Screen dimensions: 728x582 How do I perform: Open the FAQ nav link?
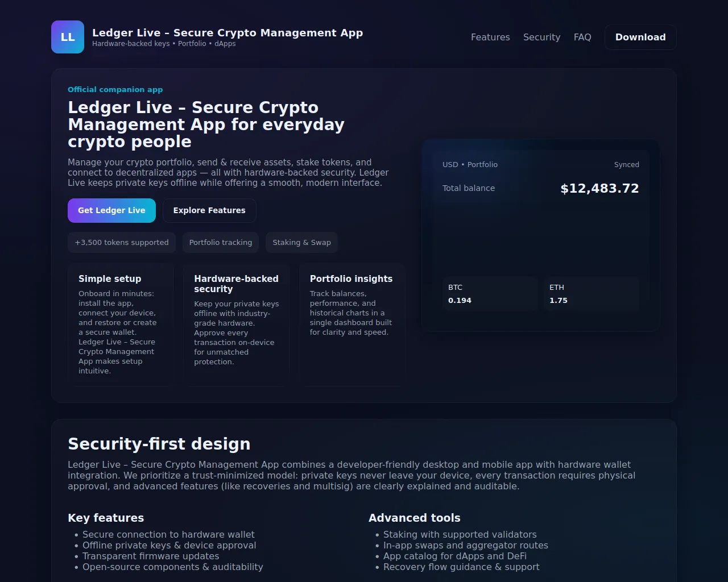(x=582, y=37)
